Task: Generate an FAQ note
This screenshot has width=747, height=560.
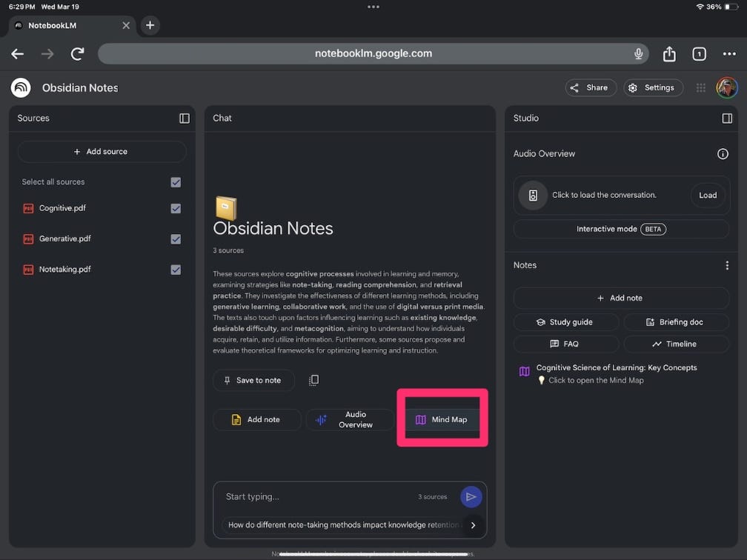Action: pyautogui.click(x=566, y=344)
